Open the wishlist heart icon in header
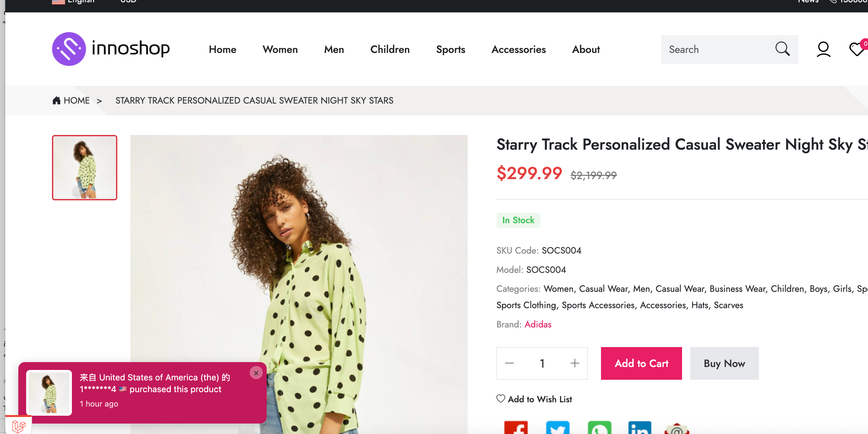 pyautogui.click(x=856, y=49)
